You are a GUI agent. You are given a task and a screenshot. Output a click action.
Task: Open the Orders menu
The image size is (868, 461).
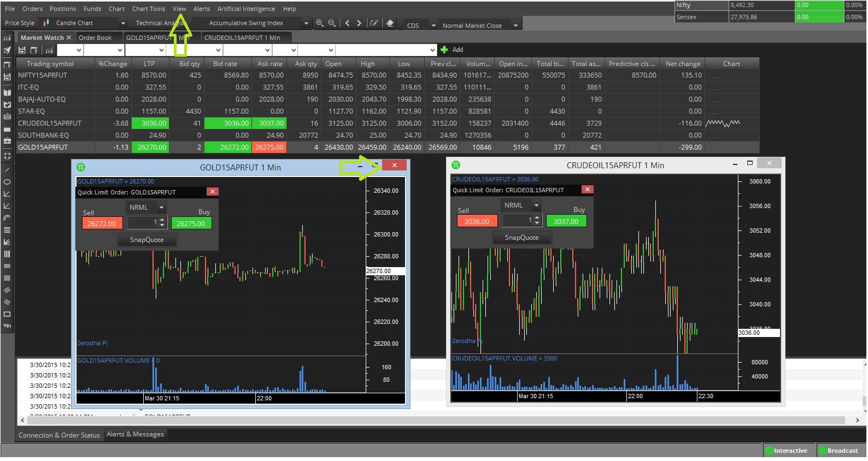point(32,9)
